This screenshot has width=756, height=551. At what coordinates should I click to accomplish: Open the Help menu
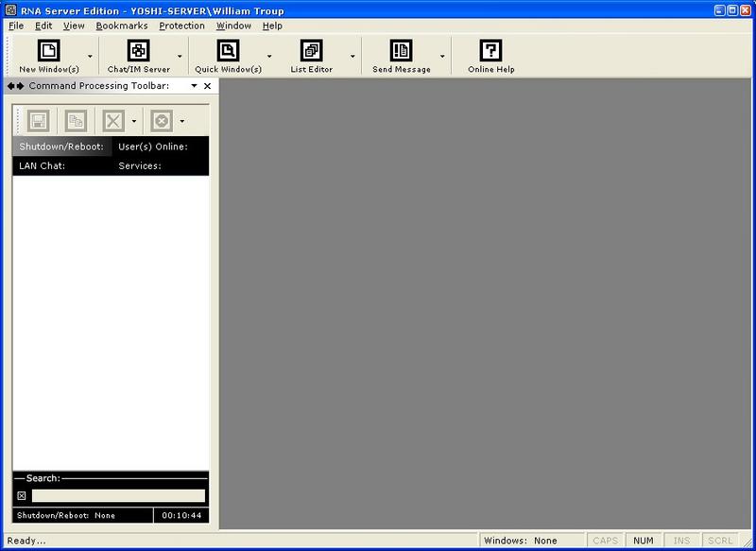point(272,26)
